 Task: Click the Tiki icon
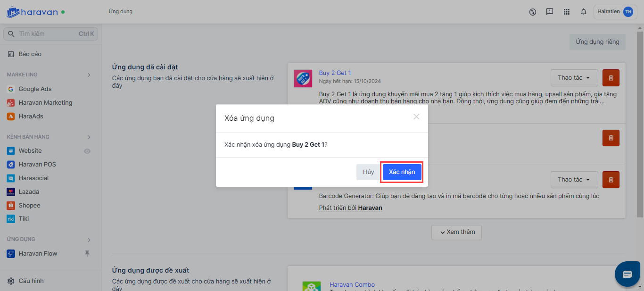[10, 219]
